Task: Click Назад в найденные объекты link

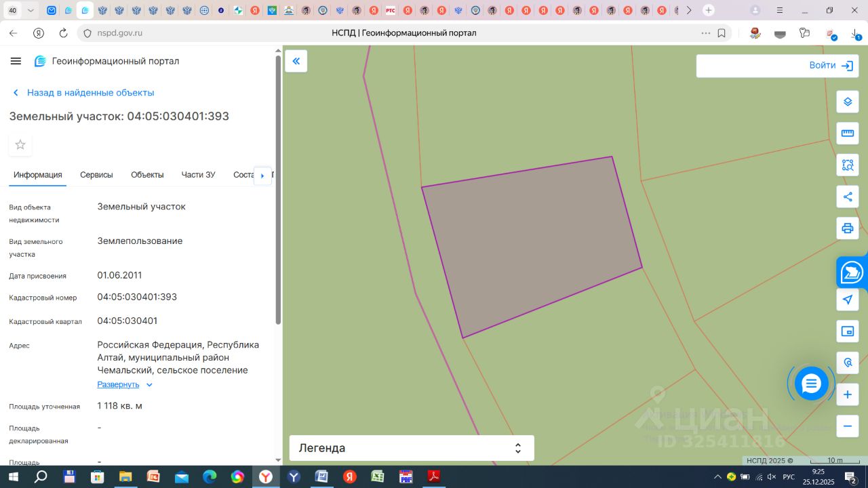Action: pos(83,93)
